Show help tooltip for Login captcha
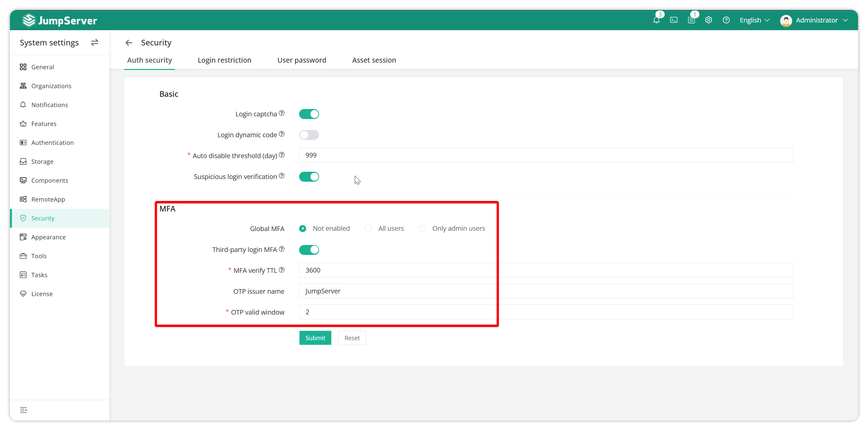 282,113
